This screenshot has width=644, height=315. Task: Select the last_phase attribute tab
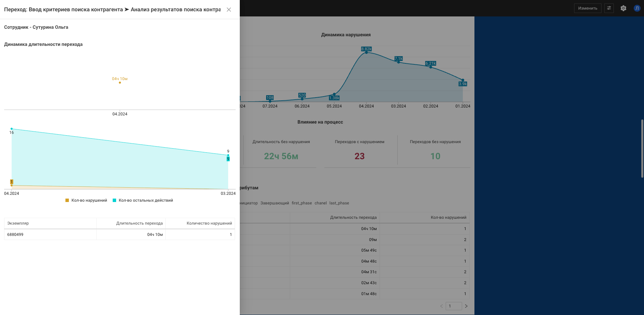click(339, 203)
